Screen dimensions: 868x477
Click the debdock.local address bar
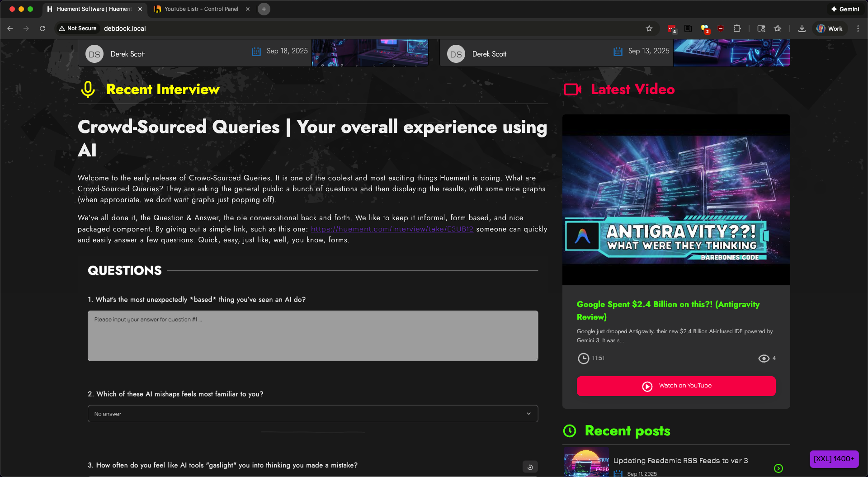click(x=125, y=28)
